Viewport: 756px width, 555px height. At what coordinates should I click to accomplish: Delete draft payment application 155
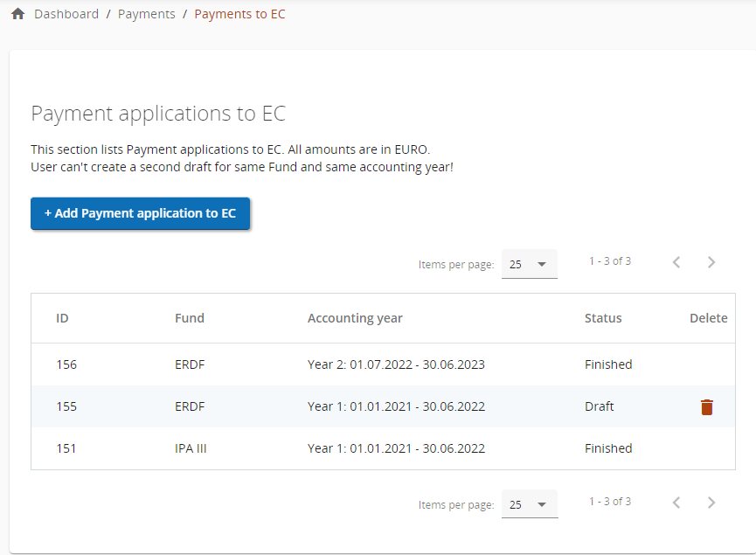pos(707,407)
